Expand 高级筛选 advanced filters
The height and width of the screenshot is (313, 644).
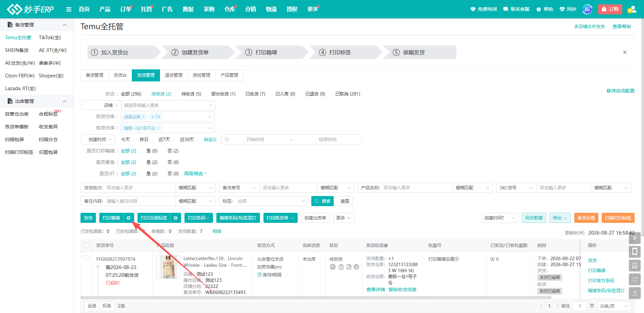196,174
